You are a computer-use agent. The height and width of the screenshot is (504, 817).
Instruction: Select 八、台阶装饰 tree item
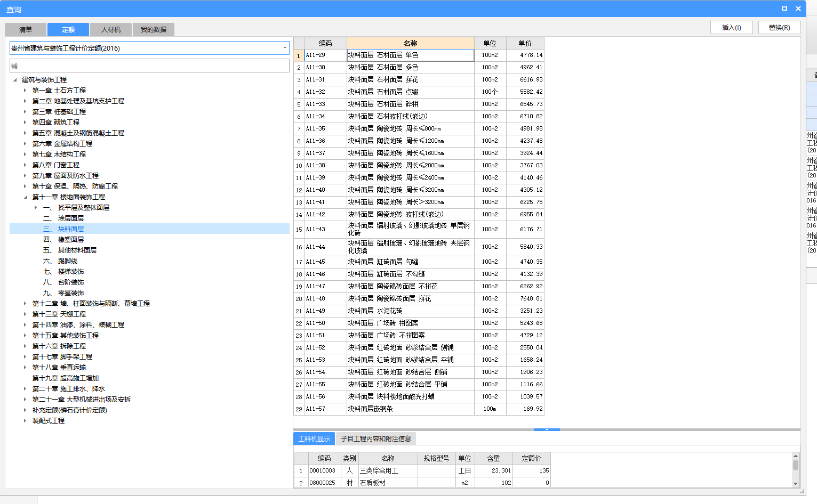(x=63, y=282)
